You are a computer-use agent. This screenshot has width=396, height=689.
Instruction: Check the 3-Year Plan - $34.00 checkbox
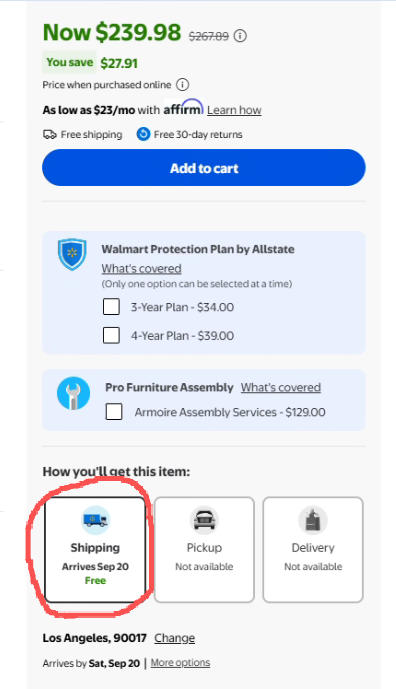[x=111, y=307]
